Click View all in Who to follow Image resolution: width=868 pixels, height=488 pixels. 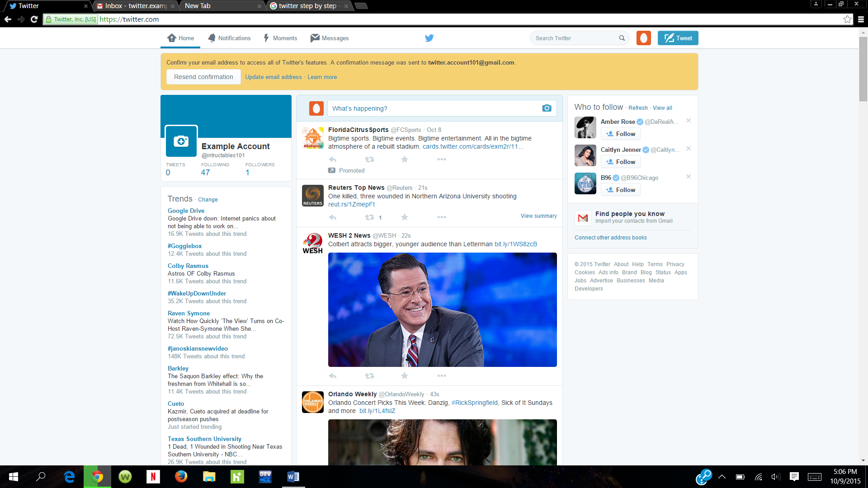(662, 108)
